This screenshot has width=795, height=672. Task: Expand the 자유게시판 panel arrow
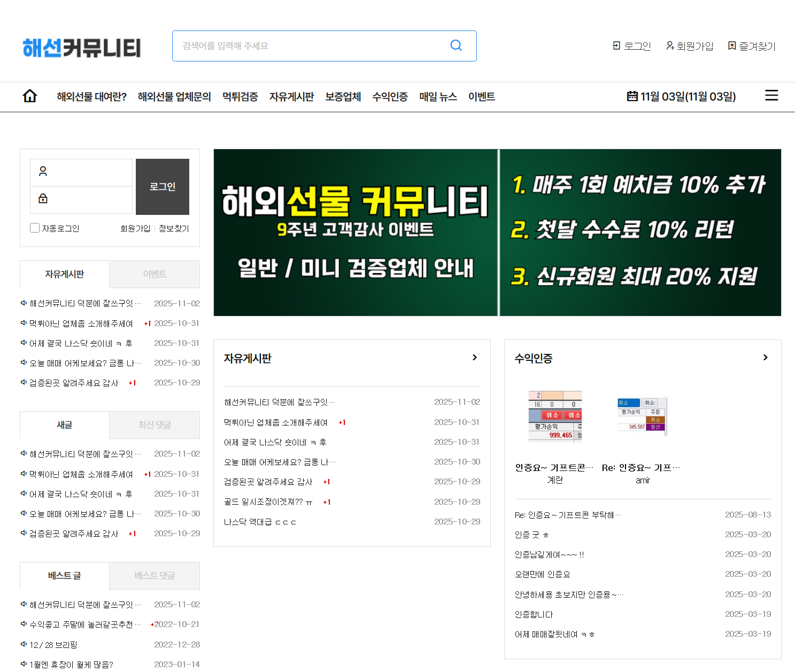[475, 358]
